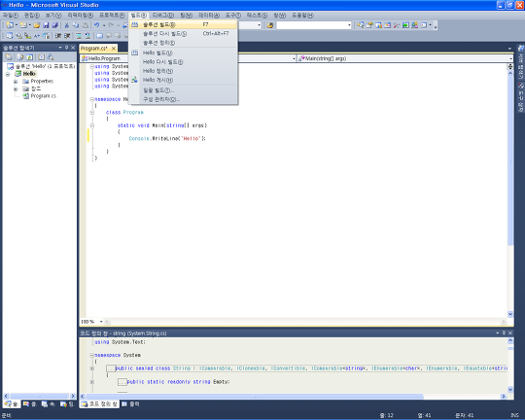
Task: Click View Class Diagram icon in Solution Explorer
Action: (51, 57)
